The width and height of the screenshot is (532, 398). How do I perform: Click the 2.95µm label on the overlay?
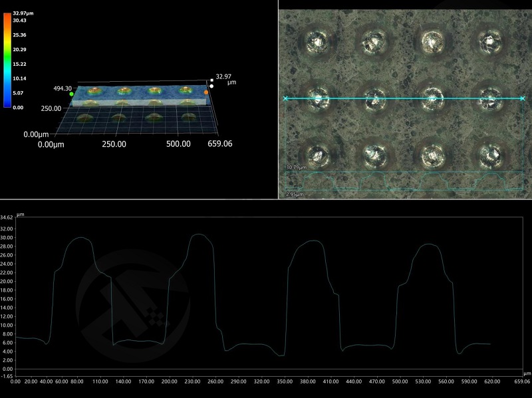coord(294,194)
